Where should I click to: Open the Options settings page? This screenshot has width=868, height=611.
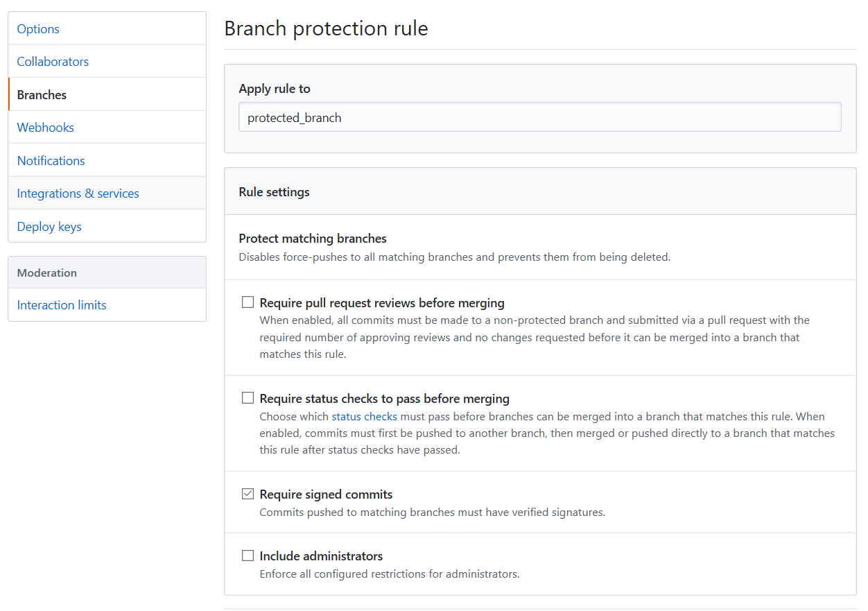38,28
